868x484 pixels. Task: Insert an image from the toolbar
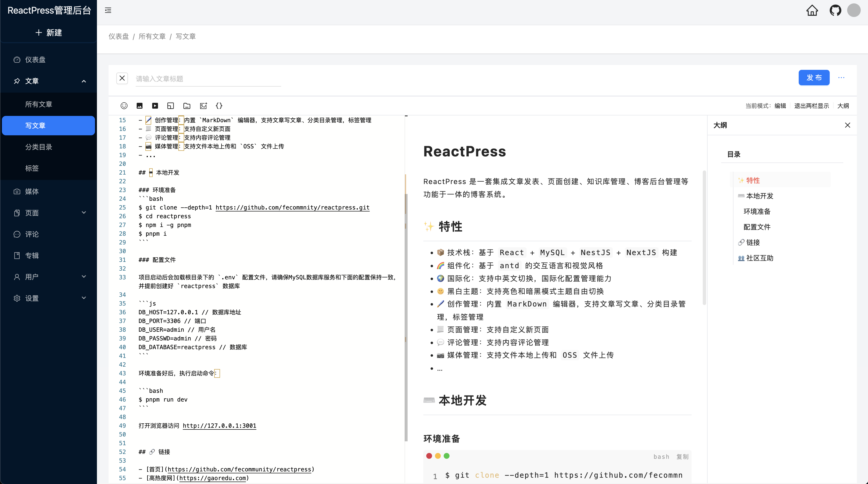[x=140, y=105]
